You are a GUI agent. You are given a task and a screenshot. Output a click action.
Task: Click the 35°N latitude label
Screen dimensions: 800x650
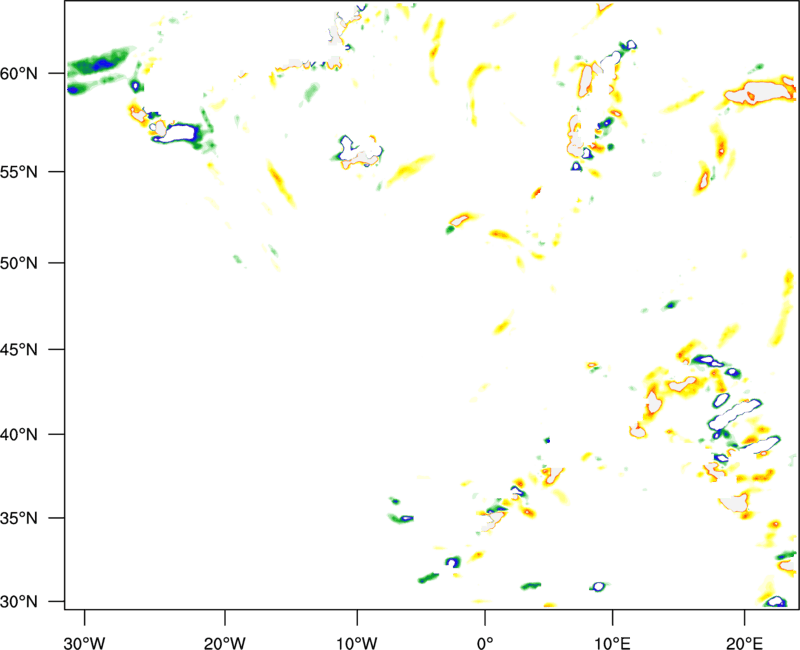click(19, 518)
